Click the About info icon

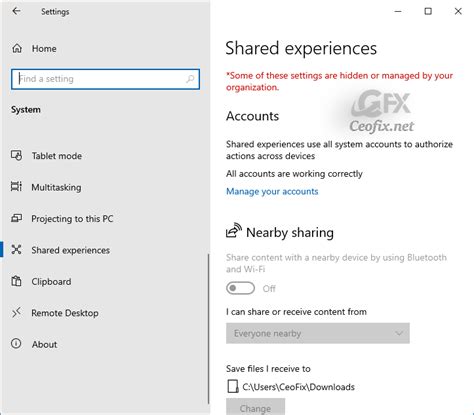point(16,344)
